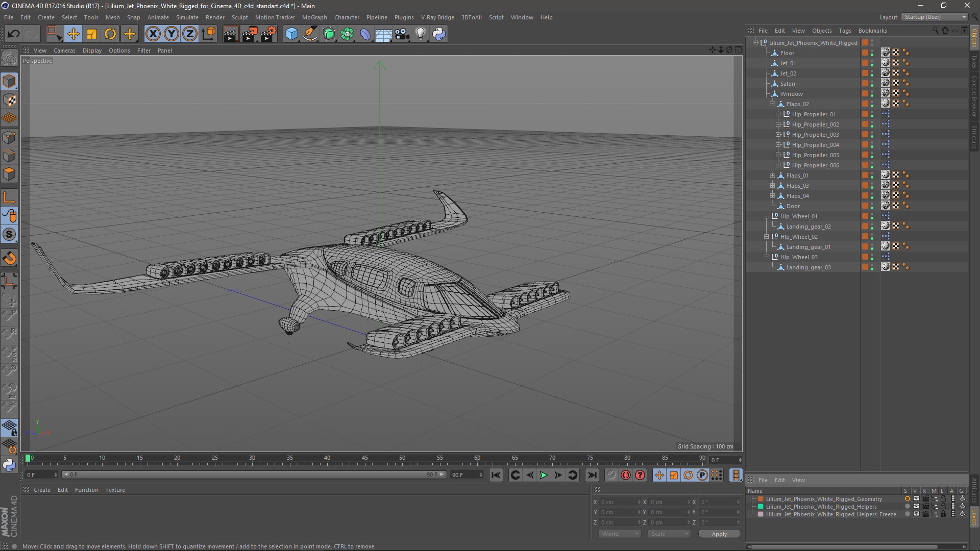Open the Structure side tab

[974, 137]
